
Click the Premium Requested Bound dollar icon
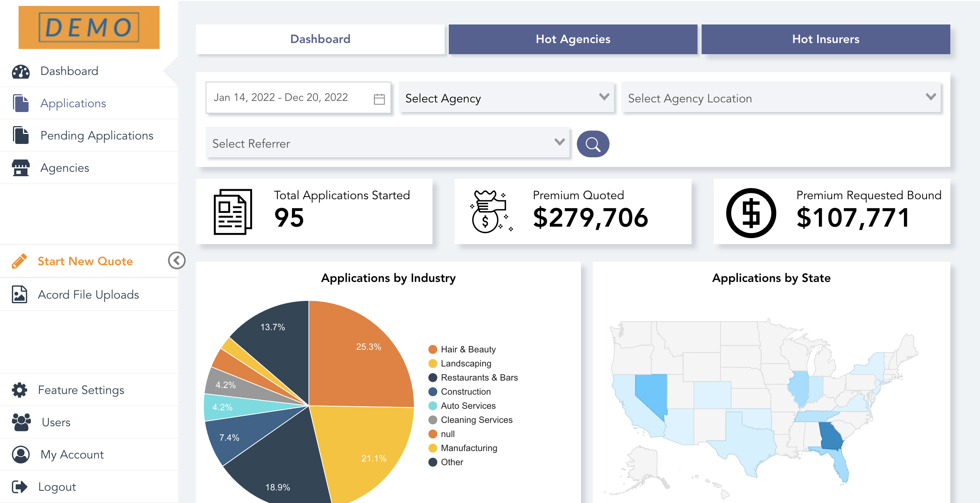(x=751, y=213)
